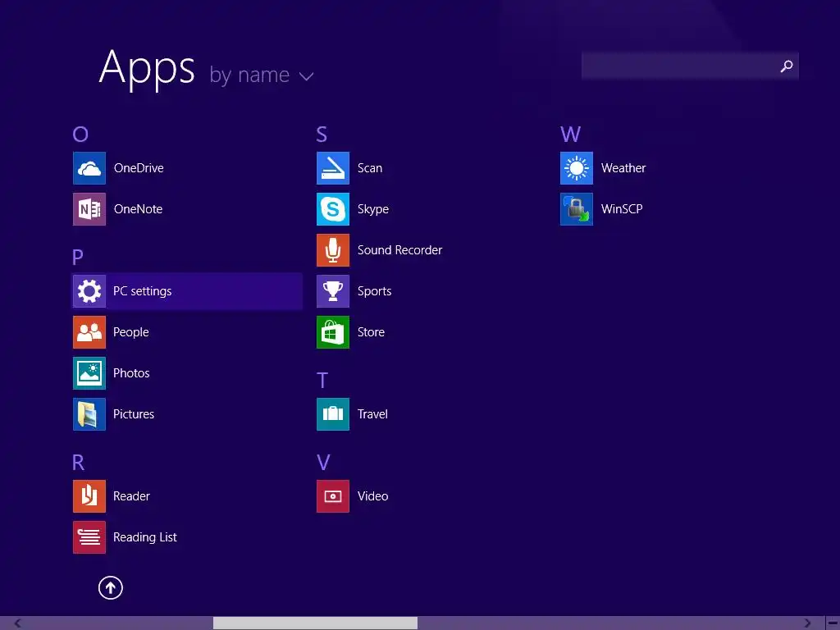Launch Sound Recorder microphone icon

click(x=333, y=250)
